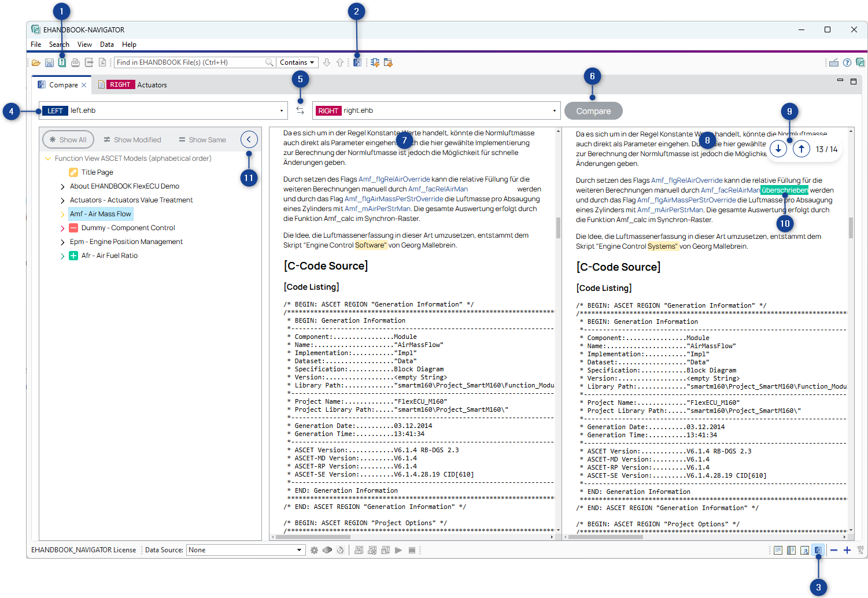868x598 pixels.
Task: Swap left and right files arrows
Action: point(300,110)
